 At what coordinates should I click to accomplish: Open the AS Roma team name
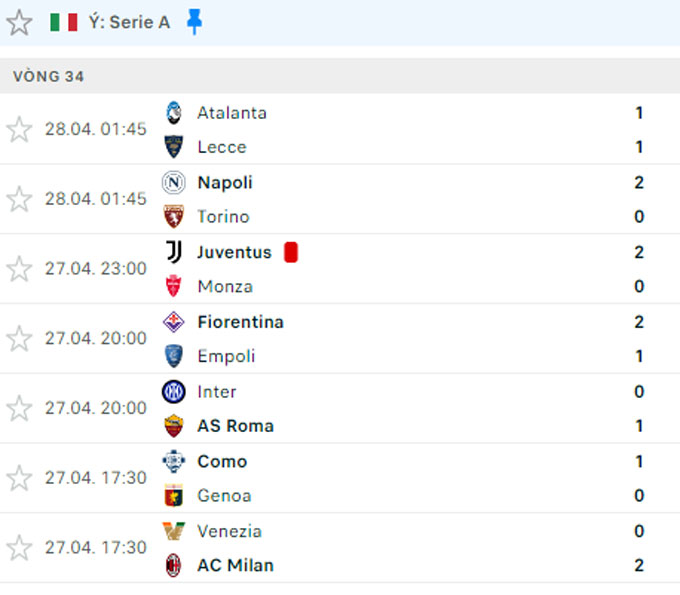(x=235, y=426)
